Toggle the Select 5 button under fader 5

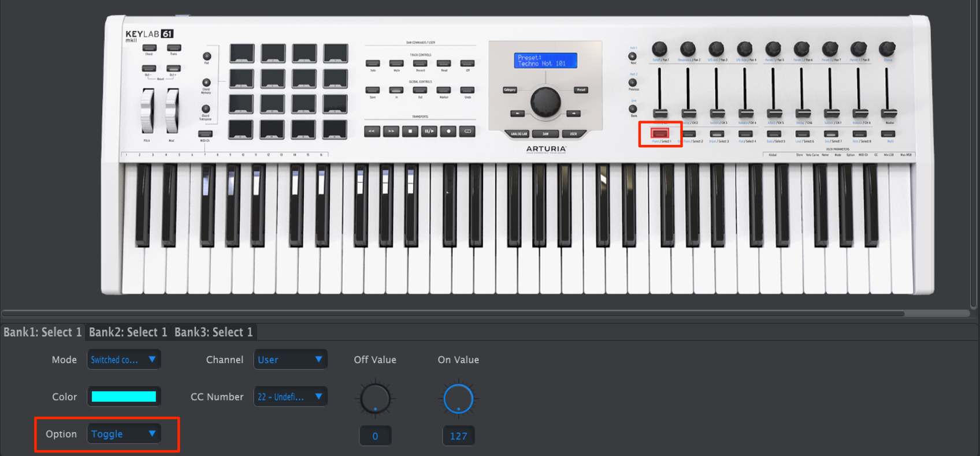click(x=774, y=134)
